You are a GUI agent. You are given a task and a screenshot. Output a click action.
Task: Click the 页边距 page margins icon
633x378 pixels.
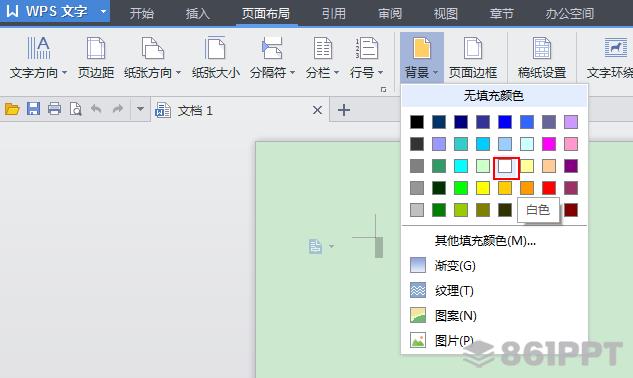click(96, 48)
